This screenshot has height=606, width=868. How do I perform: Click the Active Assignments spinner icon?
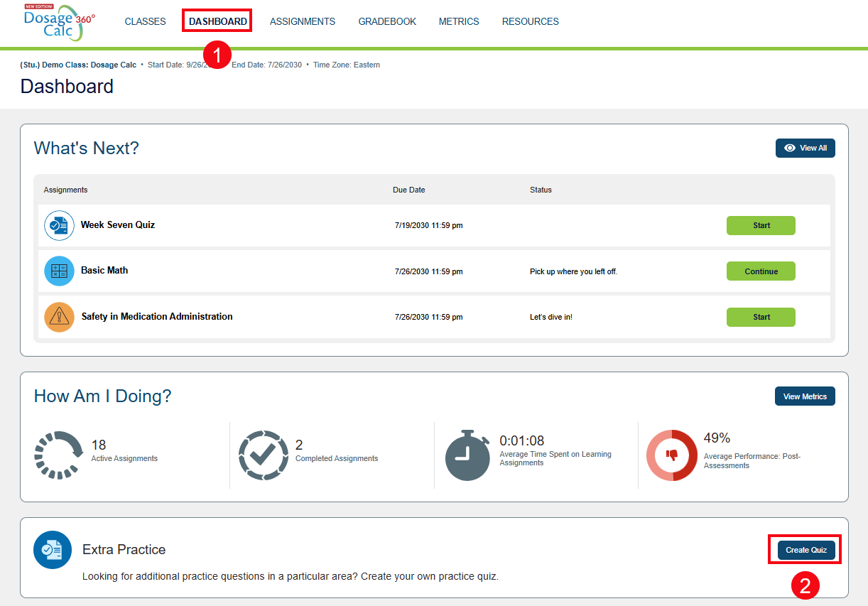pos(57,455)
